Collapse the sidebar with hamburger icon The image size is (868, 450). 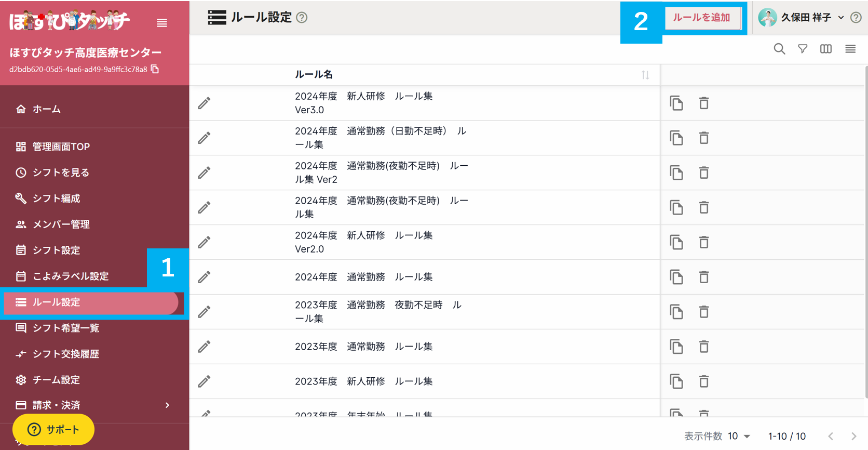point(162,23)
